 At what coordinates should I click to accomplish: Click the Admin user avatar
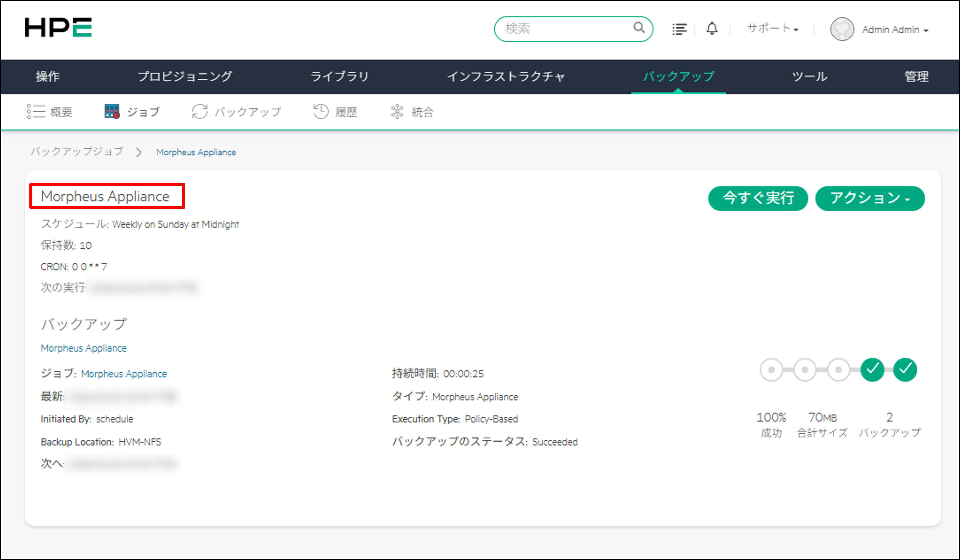tap(842, 29)
